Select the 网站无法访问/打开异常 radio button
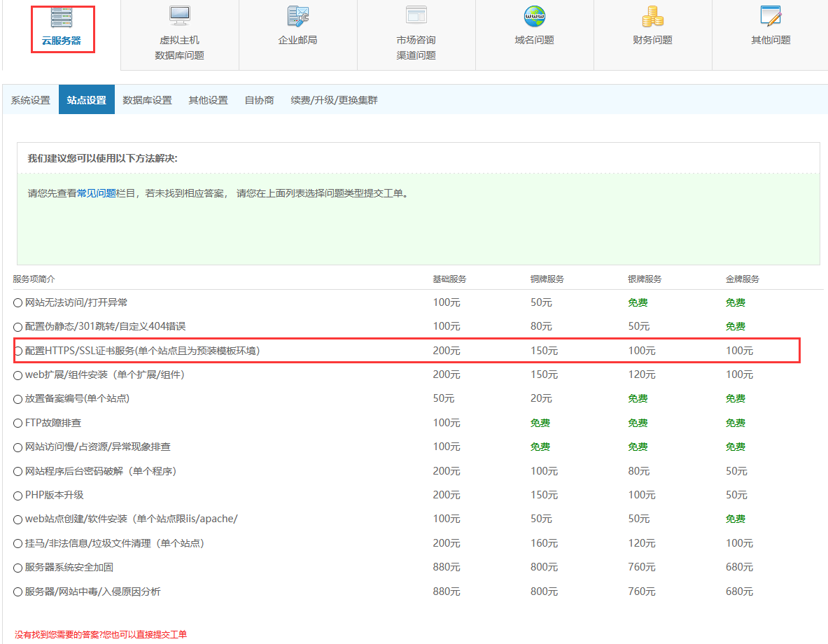 click(x=18, y=303)
